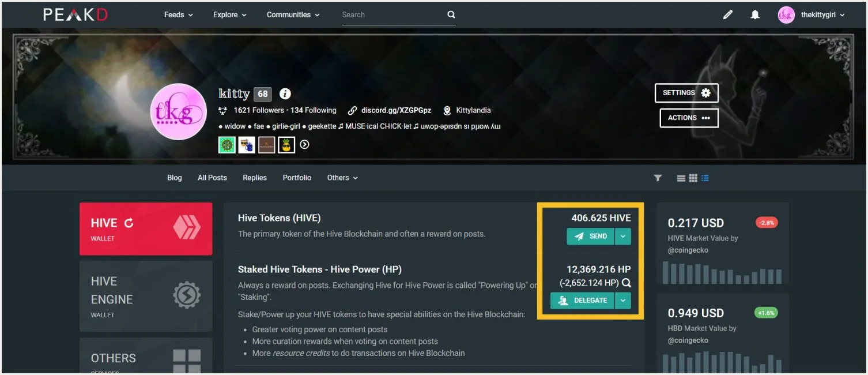Image resolution: width=868 pixels, height=375 pixels.
Task: Click the Delegate button for Hive Power
Action: coord(583,301)
